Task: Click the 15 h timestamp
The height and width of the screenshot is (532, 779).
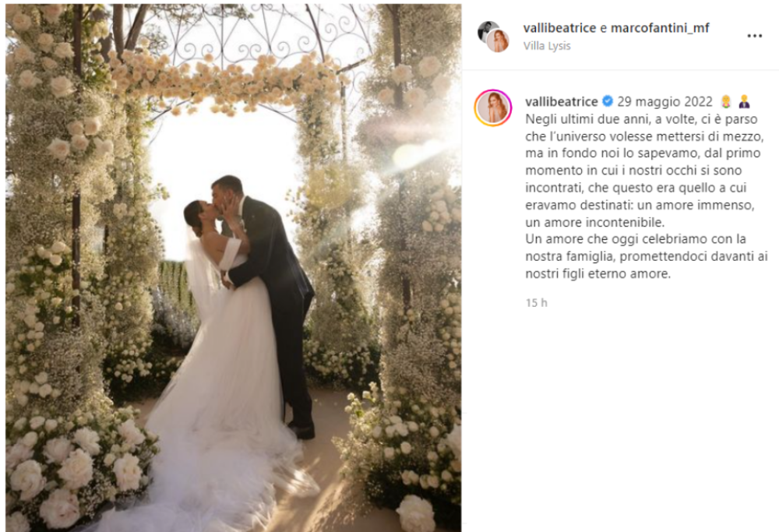Action: point(537,302)
